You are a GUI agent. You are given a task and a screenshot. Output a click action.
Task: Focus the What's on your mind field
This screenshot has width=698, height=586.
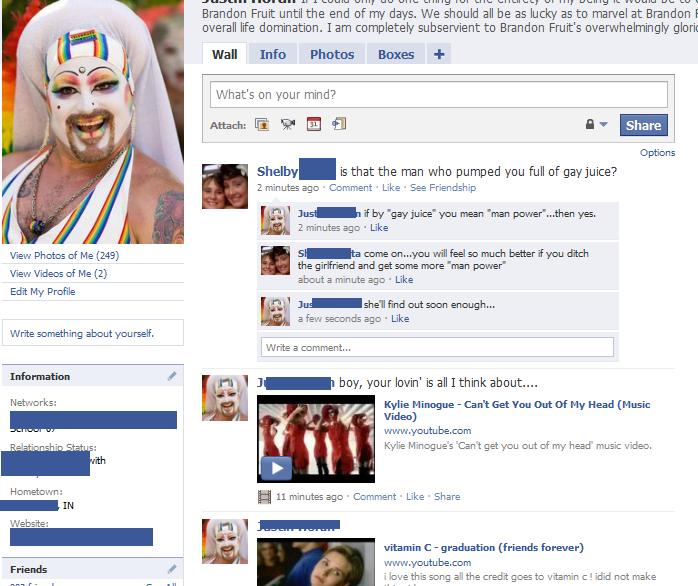coord(438,94)
